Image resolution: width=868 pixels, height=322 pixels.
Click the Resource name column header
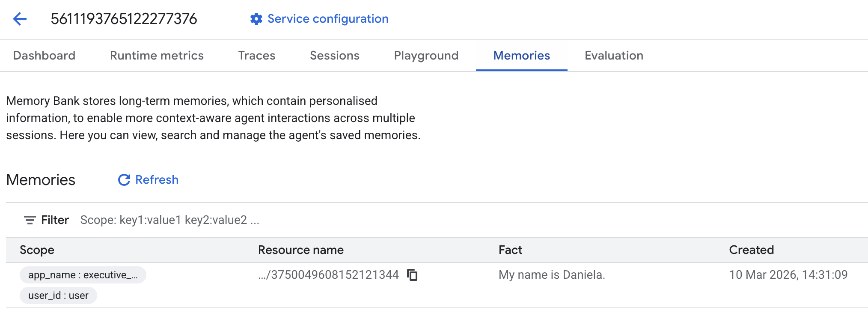[x=300, y=250]
